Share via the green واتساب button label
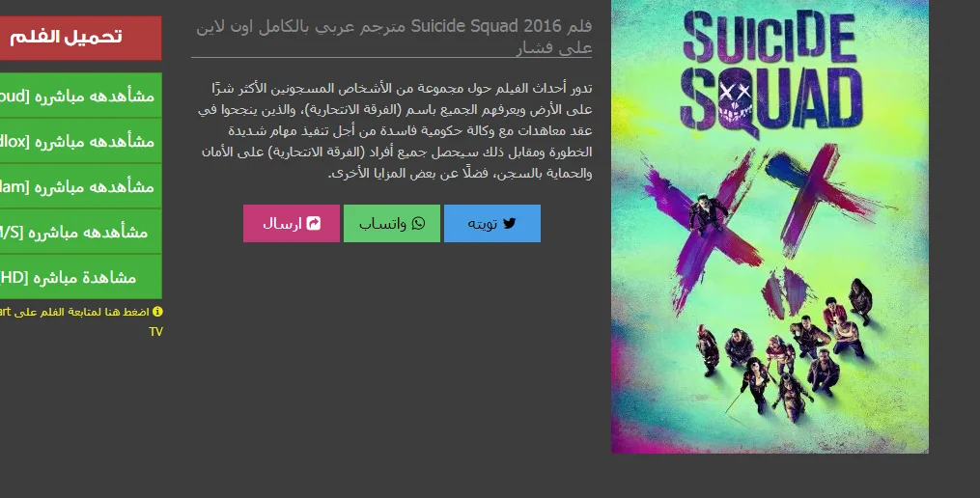Viewport: 980px width, 498px height. pos(382,224)
